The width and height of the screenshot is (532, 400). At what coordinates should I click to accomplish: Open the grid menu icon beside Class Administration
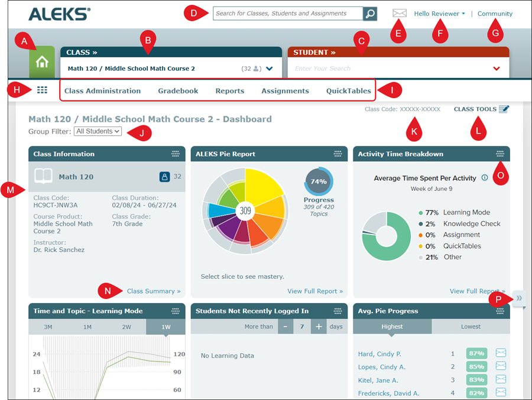click(42, 90)
